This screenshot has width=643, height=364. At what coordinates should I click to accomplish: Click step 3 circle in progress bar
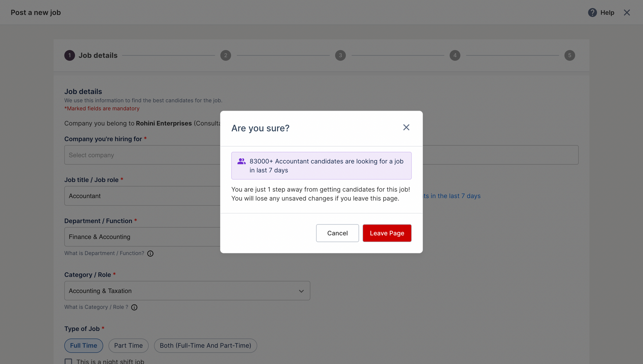tap(340, 55)
